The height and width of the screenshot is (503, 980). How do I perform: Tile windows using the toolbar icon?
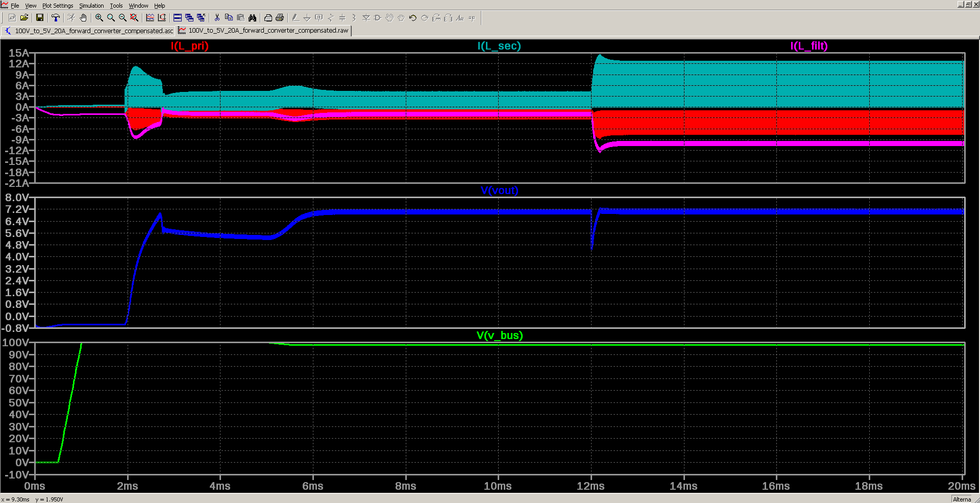point(178,18)
